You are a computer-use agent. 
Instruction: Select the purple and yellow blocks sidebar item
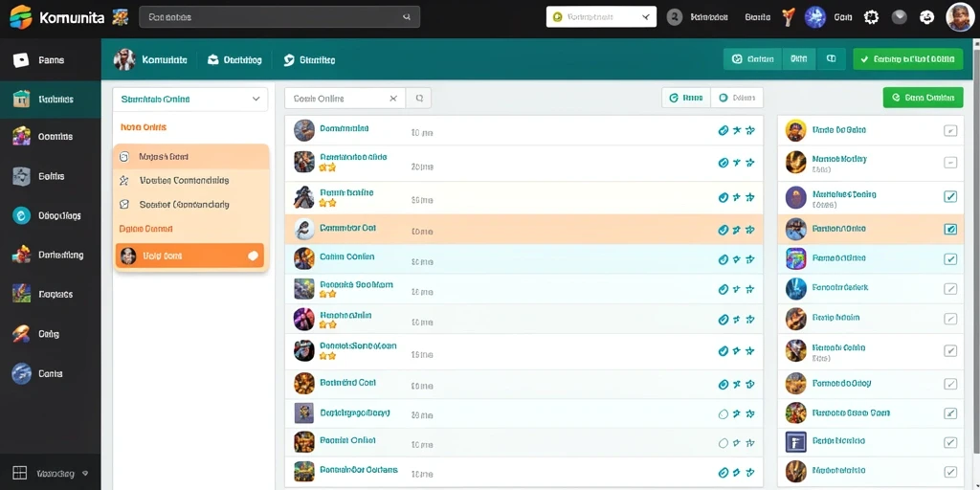click(x=51, y=136)
